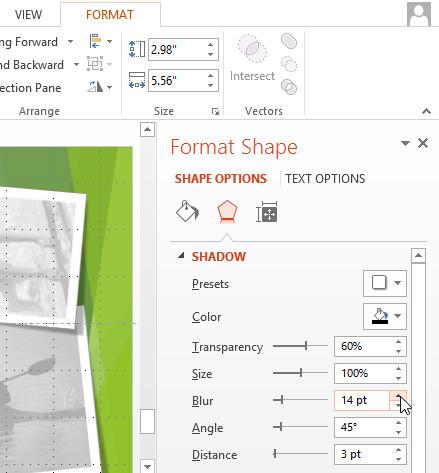This screenshot has height=473, width=439.
Task: Click the shape height icon
Action: point(137,49)
